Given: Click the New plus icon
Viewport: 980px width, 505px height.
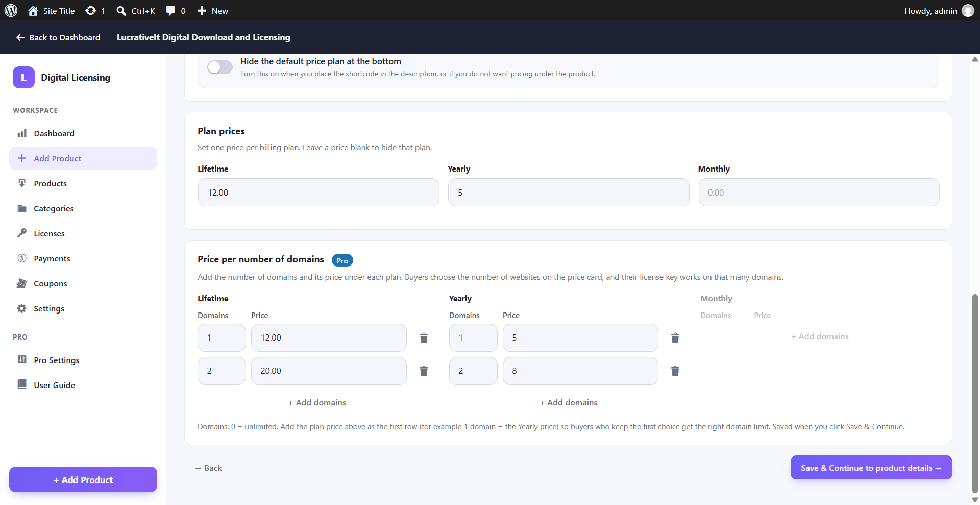Looking at the screenshot, I should (202, 11).
